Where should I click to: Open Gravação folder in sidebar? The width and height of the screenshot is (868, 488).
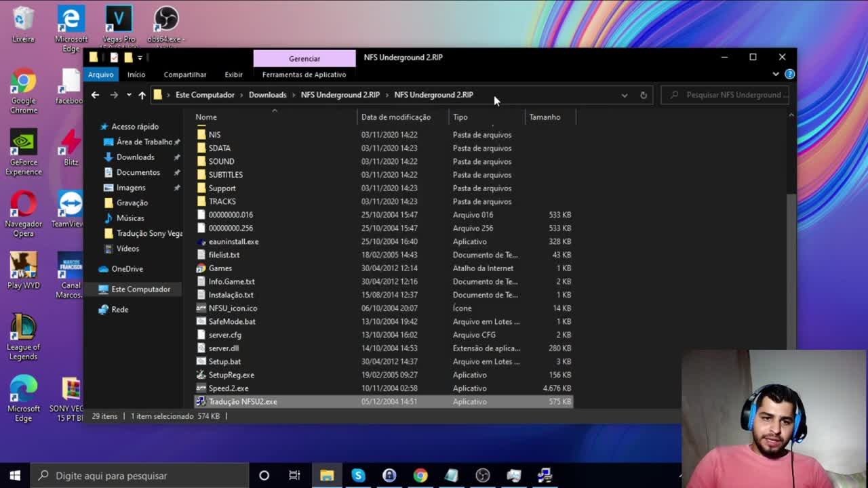coord(132,203)
